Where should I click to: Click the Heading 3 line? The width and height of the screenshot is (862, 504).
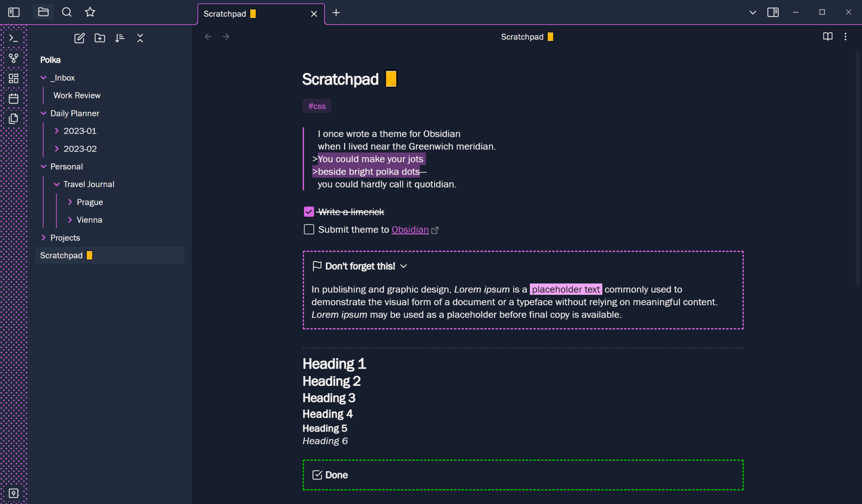[329, 398]
